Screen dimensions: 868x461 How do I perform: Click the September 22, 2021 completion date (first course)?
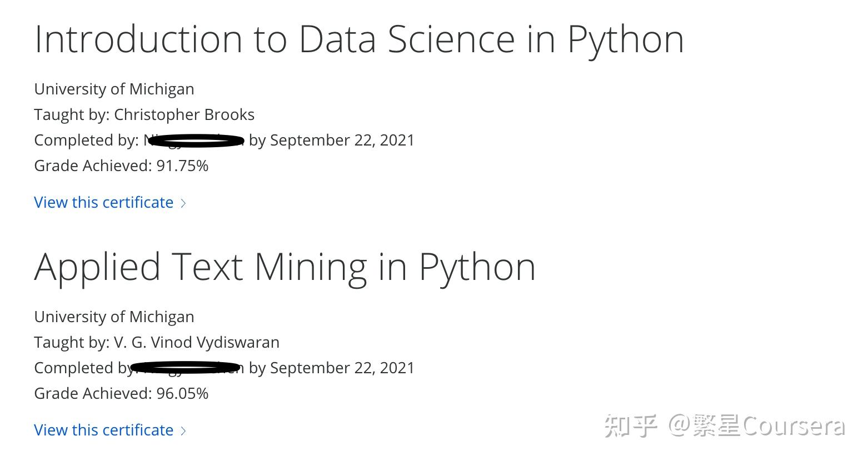[342, 140]
